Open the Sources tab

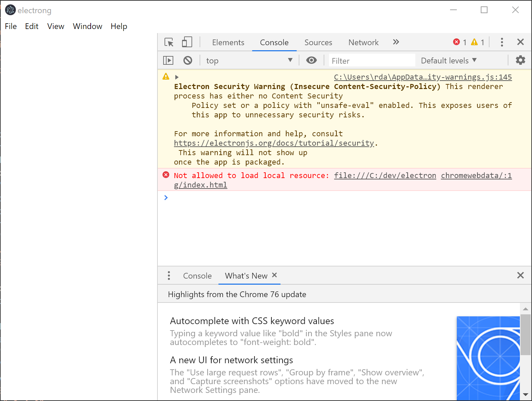click(318, 42)
